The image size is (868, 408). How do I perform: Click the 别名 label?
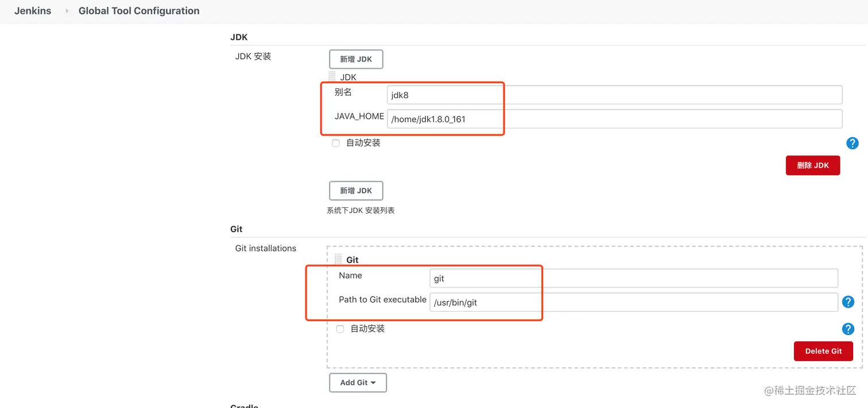point(343,92)
